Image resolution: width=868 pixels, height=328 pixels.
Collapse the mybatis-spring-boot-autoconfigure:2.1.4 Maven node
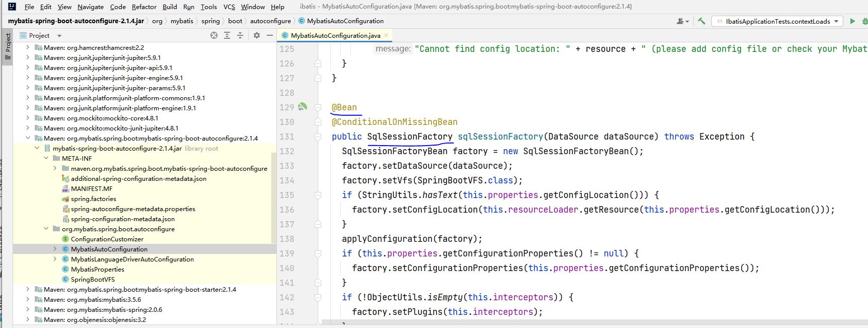[x=27, y=138]
